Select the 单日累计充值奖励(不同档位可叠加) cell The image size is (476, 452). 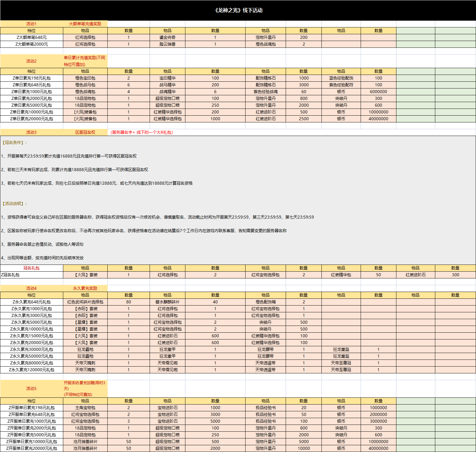pyautogui.click(x=85, y=61)
